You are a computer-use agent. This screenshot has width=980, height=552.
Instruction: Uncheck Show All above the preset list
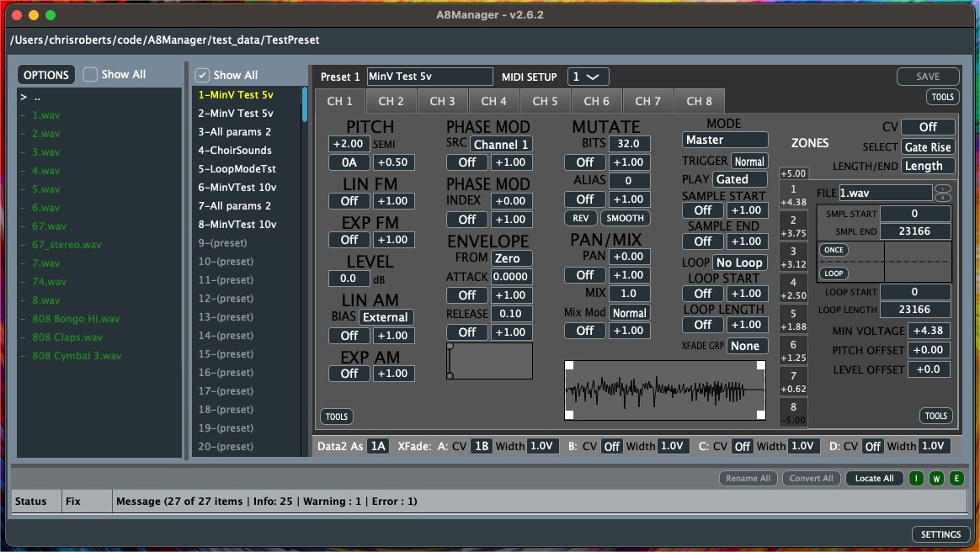203,75
